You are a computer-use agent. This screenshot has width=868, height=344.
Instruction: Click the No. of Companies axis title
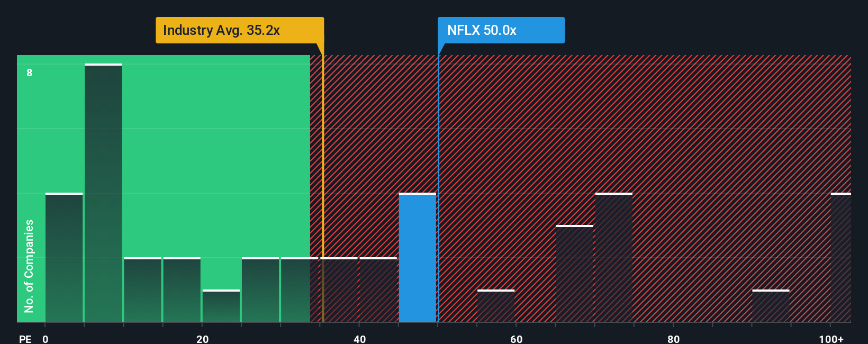(29, 266)
